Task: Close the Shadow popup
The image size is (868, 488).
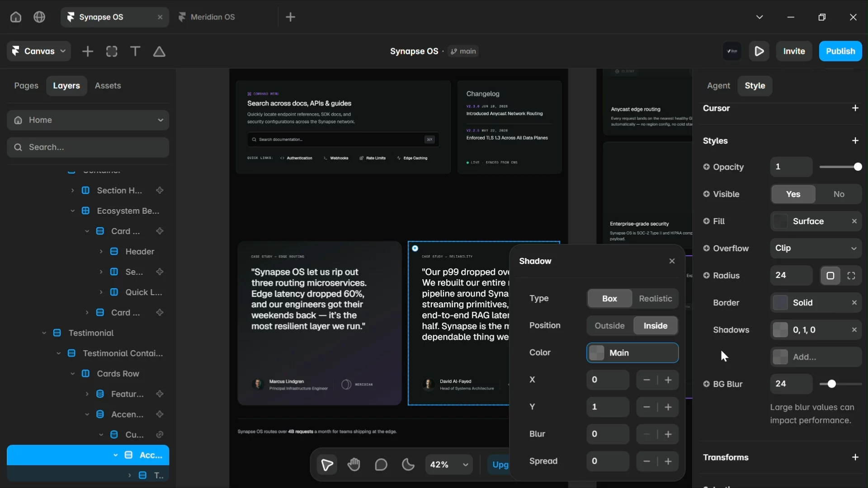Action: click(x=672, y=261)
